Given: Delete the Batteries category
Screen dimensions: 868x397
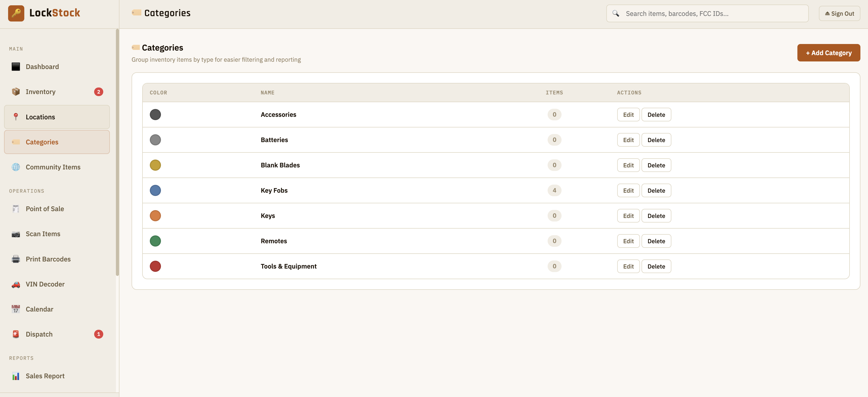Looking at the screenshot, I should [656, 140].
